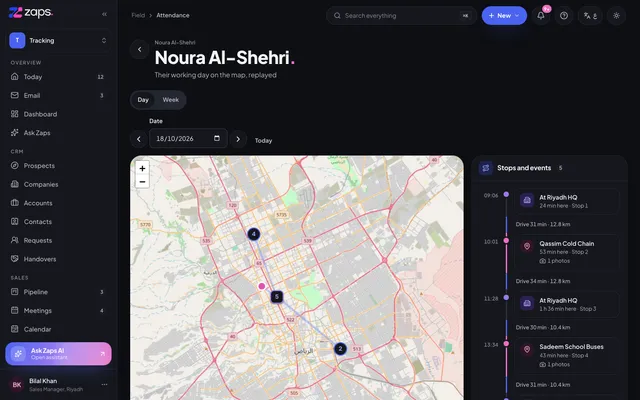The width and height of the screenshot is (640, 400).
Task: Open notifications bell
Action: 541,16
